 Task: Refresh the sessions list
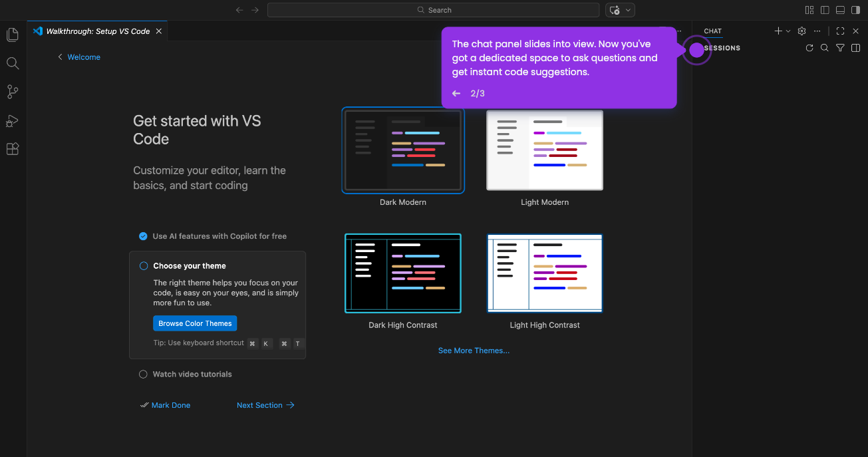[x=809, y=48]
